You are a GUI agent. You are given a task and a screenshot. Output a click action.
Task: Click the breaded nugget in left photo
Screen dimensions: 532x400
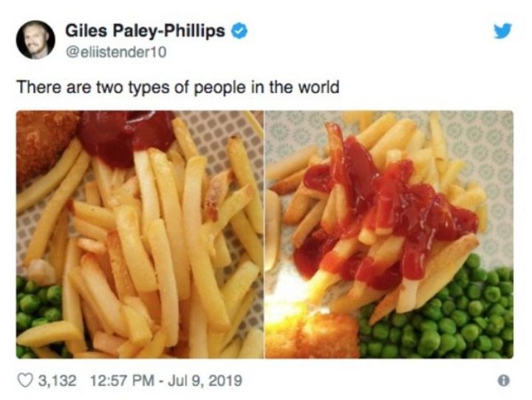click(x=44, y=143)
